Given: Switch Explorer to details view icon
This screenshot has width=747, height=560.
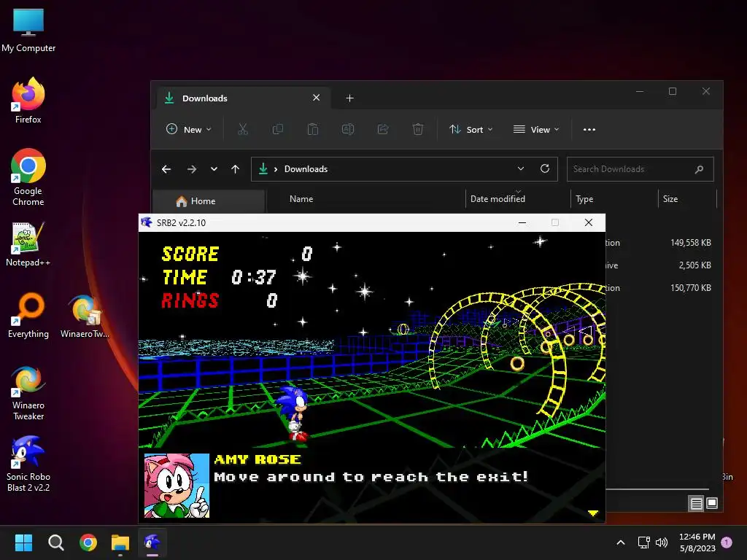Looking at the screenshot, I should pyautogui.click(x=697, y=503).
